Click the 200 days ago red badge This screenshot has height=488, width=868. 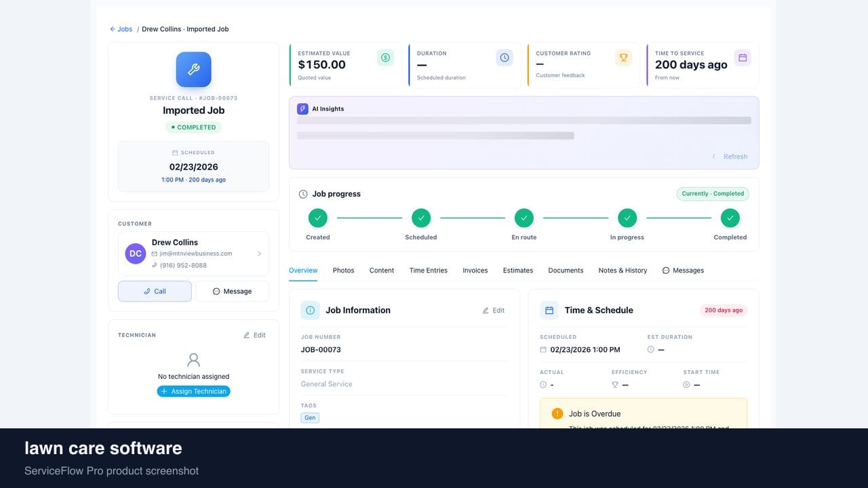click(x=724, y=310)
